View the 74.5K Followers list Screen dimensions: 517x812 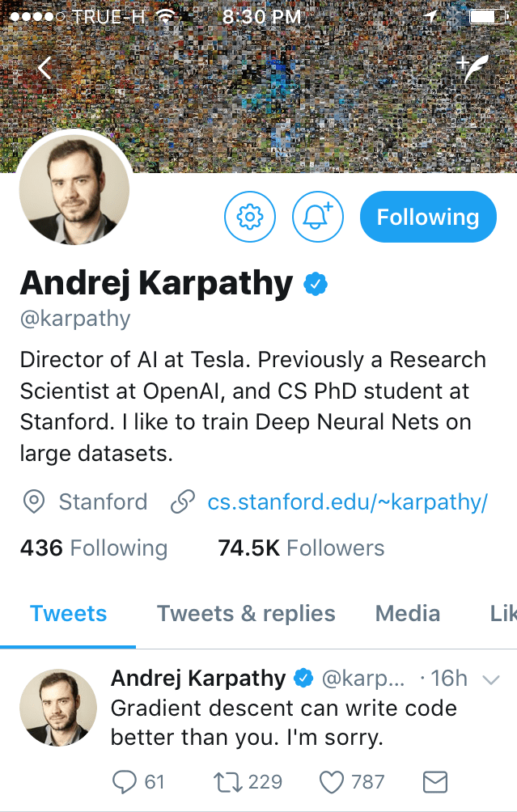pyautogui.click(x=301, y=548)
